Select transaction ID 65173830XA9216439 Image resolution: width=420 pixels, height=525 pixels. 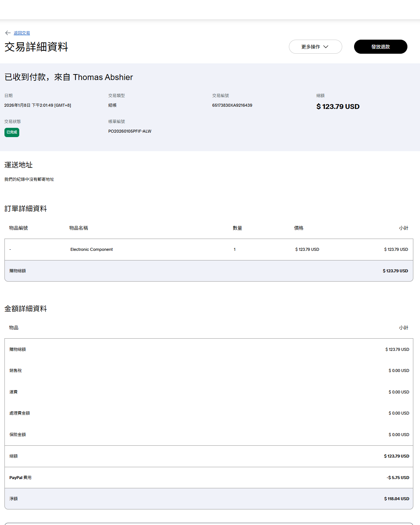[232, 105]
